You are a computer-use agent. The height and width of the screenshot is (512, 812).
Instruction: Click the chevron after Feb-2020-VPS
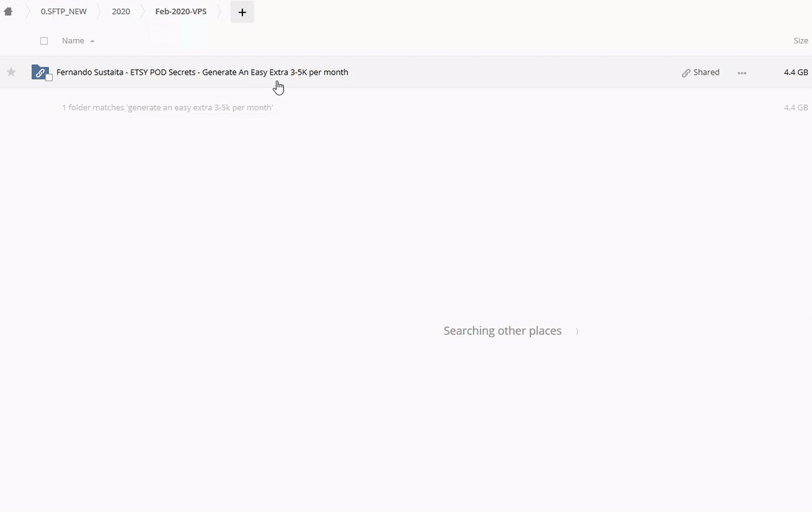pyautogui.click(x=219, y=11)
